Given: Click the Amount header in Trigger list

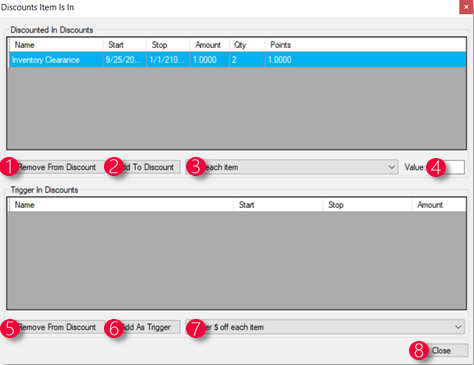Looking at the screenshot, I should click(439, 205).
